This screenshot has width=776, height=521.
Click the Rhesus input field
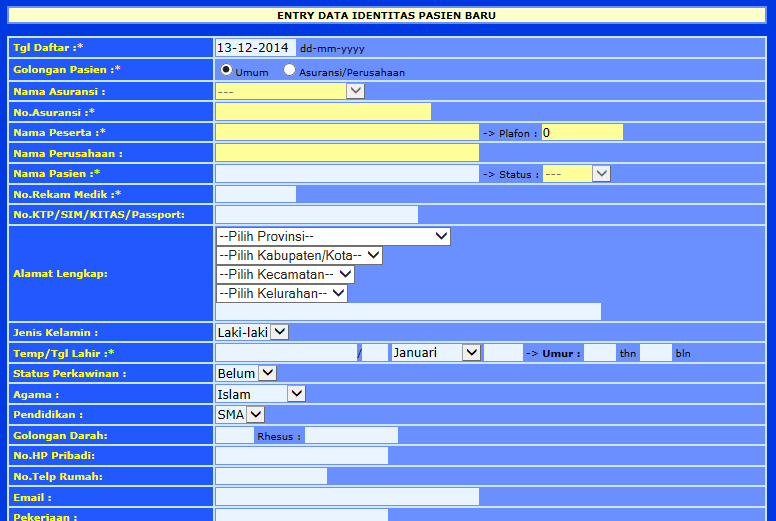point(351,435)
